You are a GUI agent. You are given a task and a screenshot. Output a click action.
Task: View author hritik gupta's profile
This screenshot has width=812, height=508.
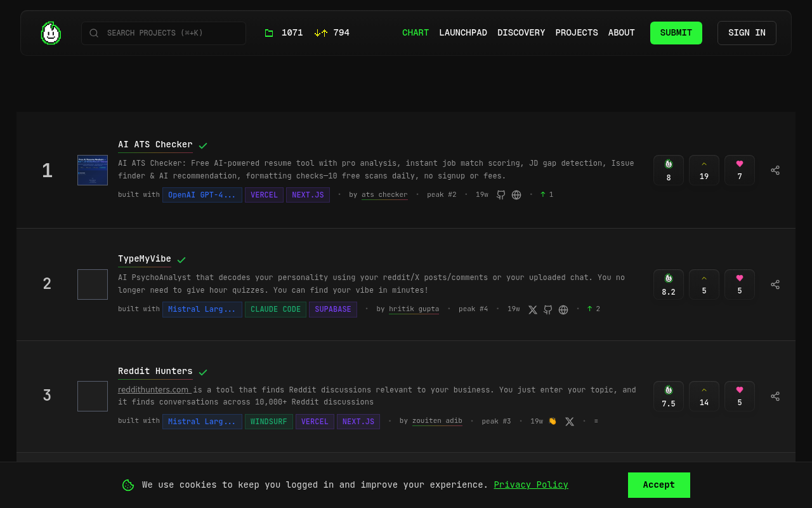(x=414, y=309)
